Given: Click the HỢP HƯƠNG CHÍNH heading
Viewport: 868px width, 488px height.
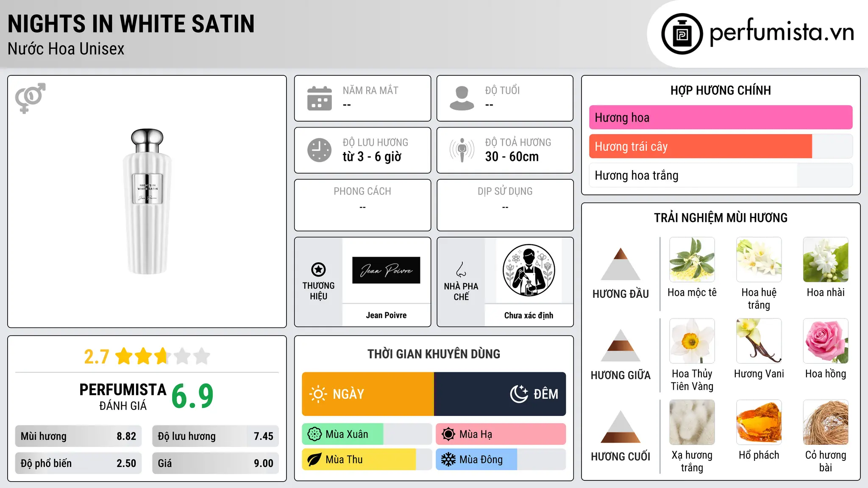Looking at the screenshot, I should point(721,90).
